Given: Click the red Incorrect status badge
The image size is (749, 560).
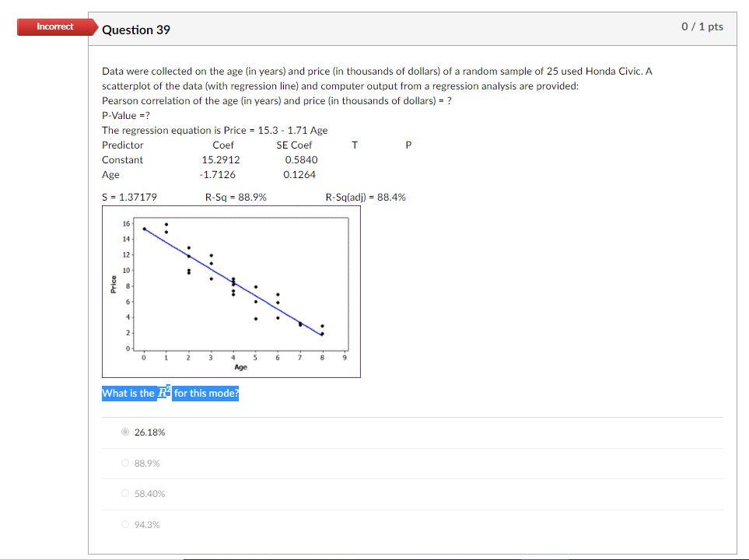Looking at the screenshot, I should click(54, 26).
